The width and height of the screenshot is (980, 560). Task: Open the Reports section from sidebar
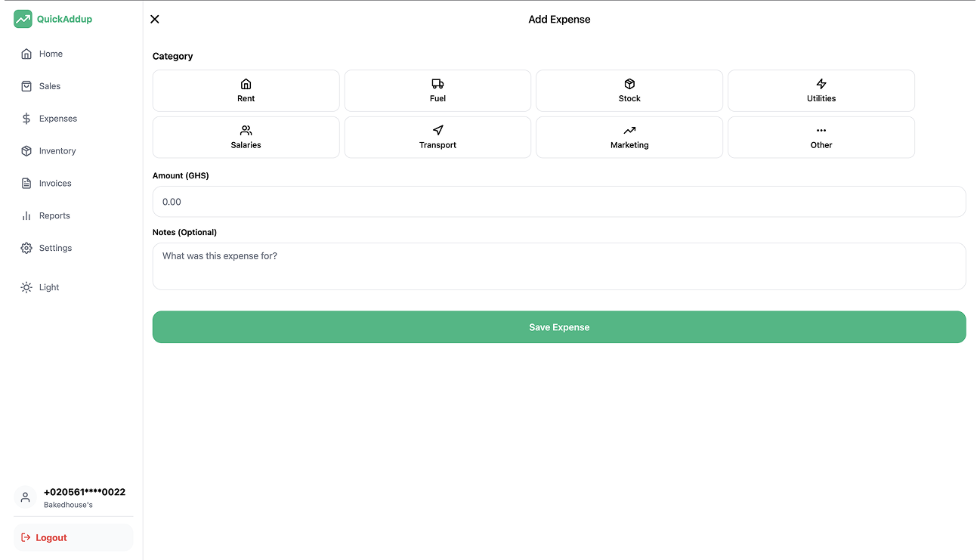pos(54,215)
